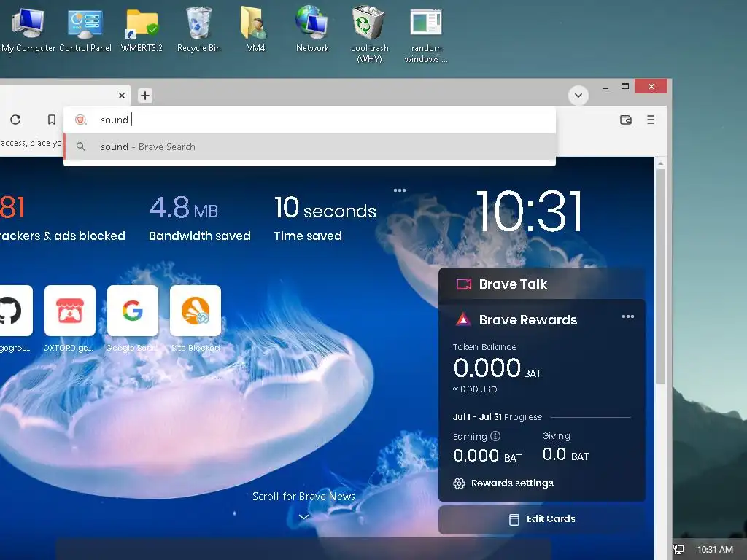Open the Google Search top site tile
Image resolution: width=747 pixels, height=560 pixels.
point(133,311)
